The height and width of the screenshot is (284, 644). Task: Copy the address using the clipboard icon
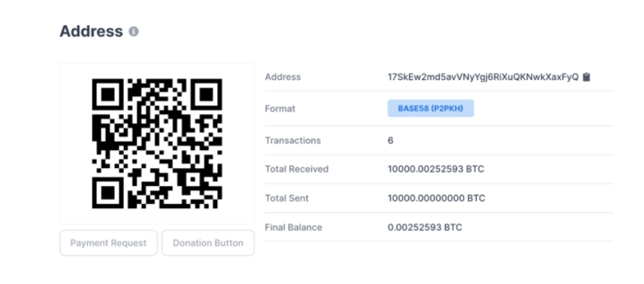coord(586,76)
